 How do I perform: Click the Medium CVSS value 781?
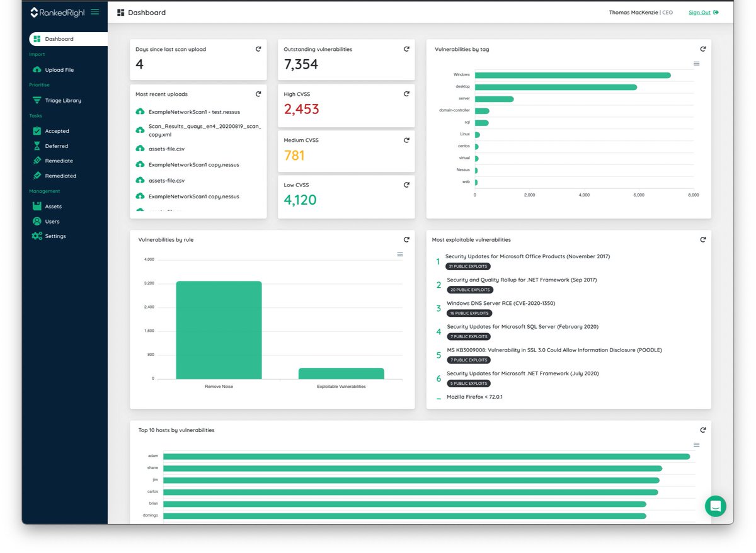294,155
